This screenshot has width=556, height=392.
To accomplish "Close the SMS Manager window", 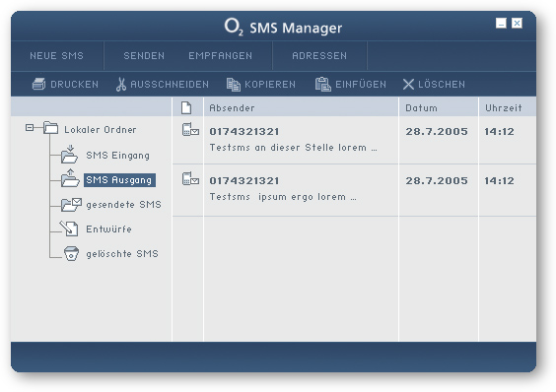I will pos(517,24).
